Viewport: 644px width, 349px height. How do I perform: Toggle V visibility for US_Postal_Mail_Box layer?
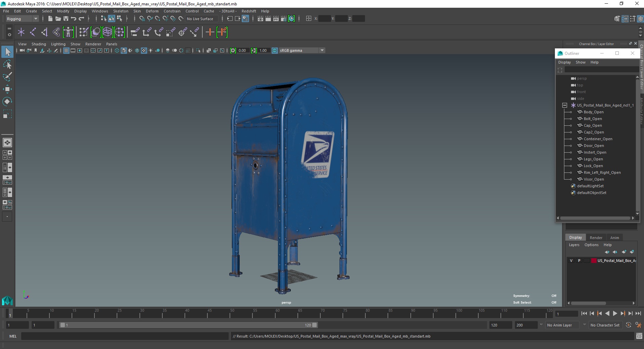coord(571,261)
